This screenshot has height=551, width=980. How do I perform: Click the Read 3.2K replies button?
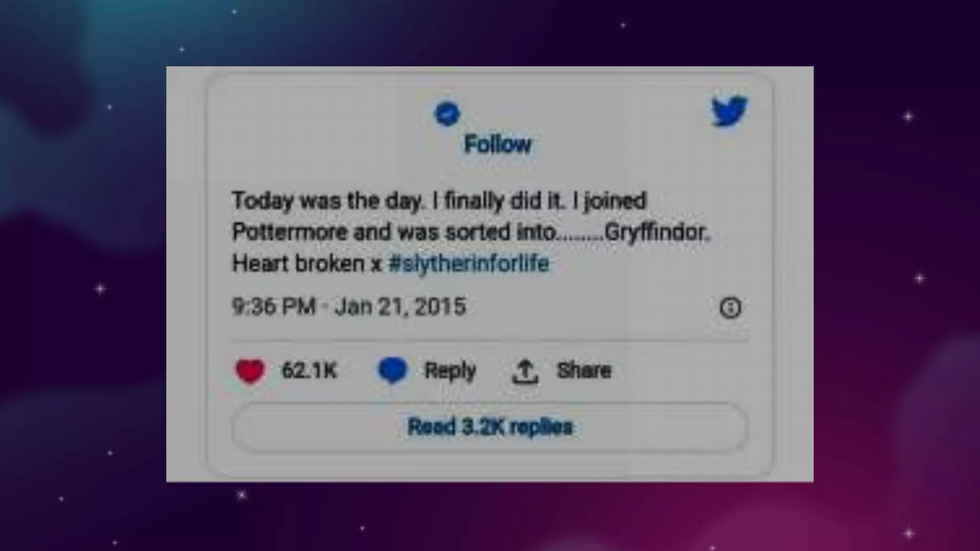(490, 427)
